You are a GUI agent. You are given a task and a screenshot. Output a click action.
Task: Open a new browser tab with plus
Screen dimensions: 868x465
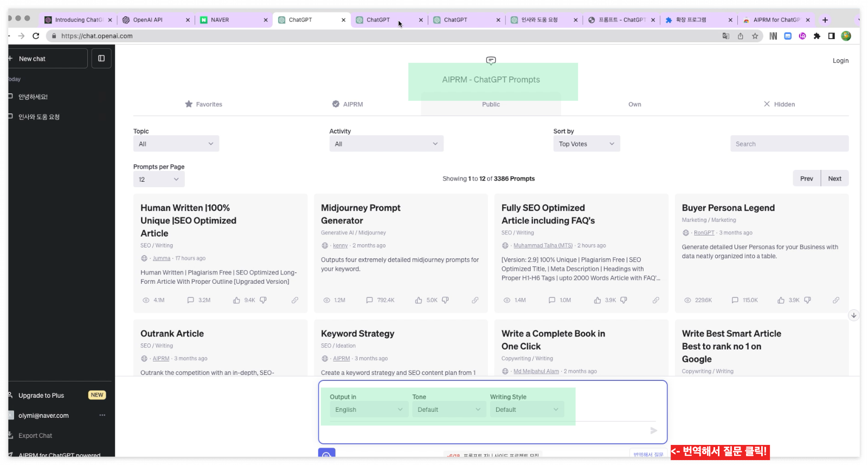pyautogui.click(x=825, y=20)
